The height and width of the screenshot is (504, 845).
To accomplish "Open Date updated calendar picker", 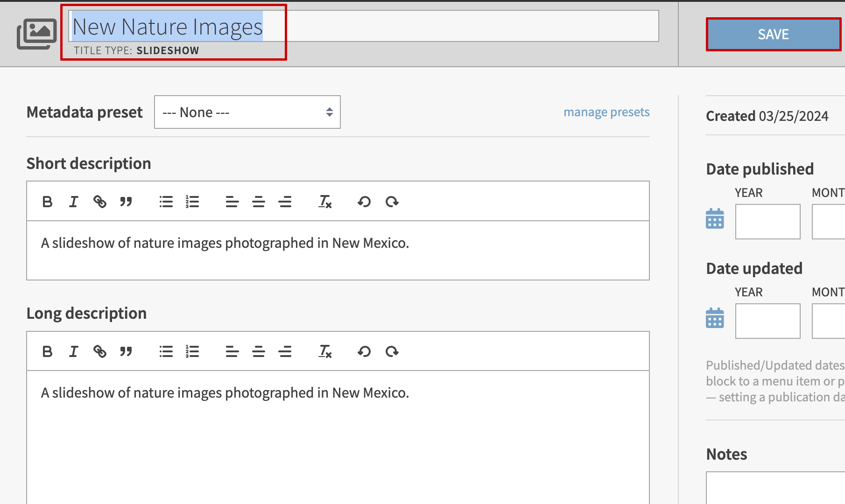I will coord(715,318).
